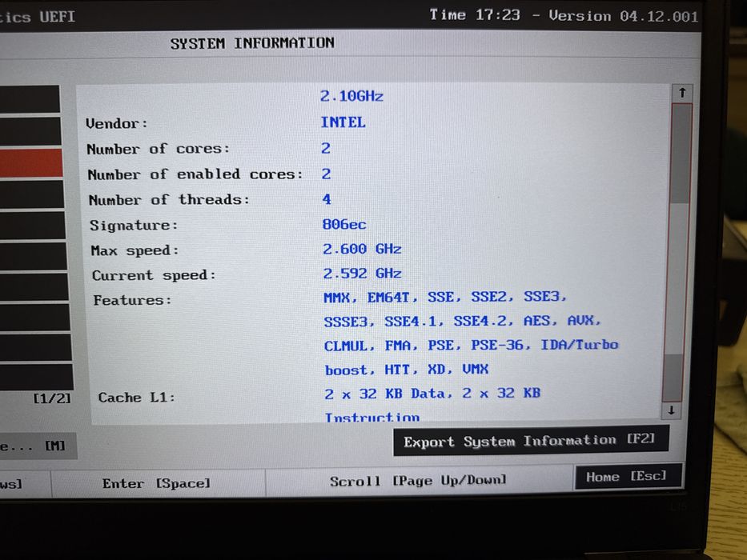Click the Number of cores: label
The image size is (747, 560).
(159, 149)
